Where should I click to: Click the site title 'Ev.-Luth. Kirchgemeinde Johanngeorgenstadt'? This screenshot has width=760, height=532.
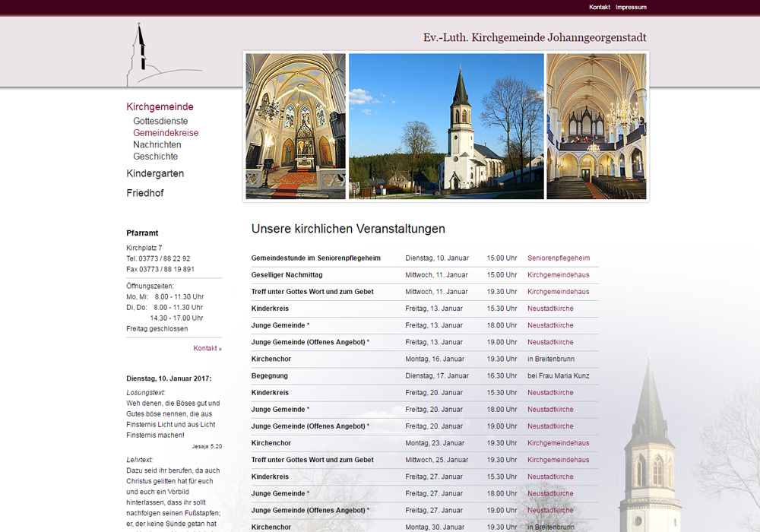pyautogui.click(x=534, y=38)
